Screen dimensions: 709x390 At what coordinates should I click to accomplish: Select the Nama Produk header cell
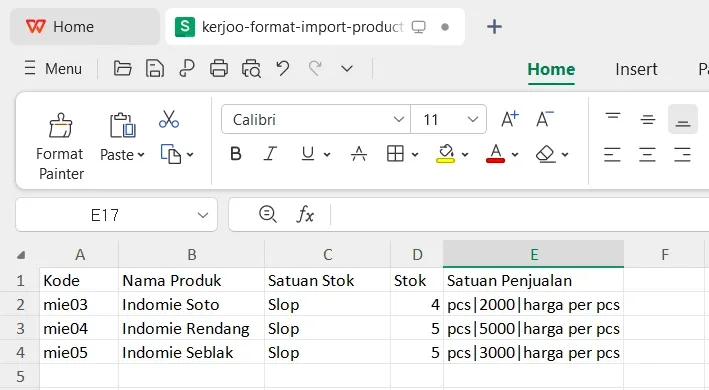pyautogui.click(x=192, y=281)
